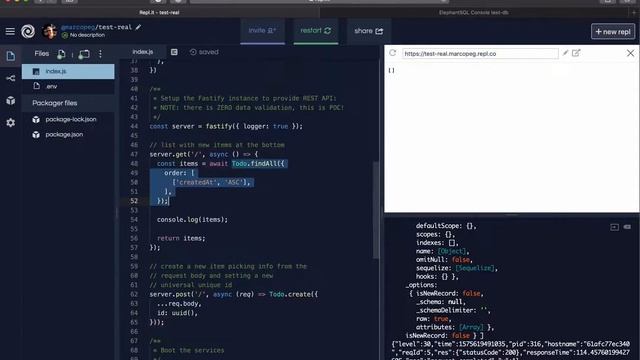This screenshot has height=360, width=640.
Task: Refresh the web preview
Action: click(x=393, y=53)
